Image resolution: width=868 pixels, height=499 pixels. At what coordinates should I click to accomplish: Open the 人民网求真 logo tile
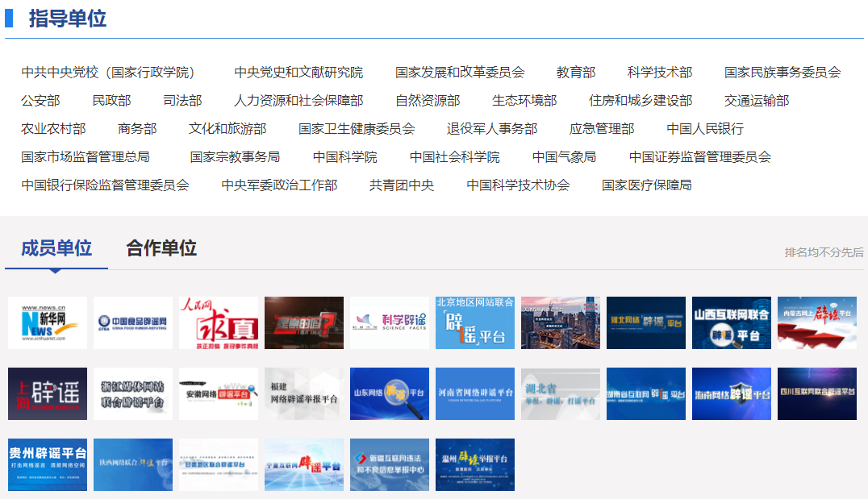pos(219,322)
